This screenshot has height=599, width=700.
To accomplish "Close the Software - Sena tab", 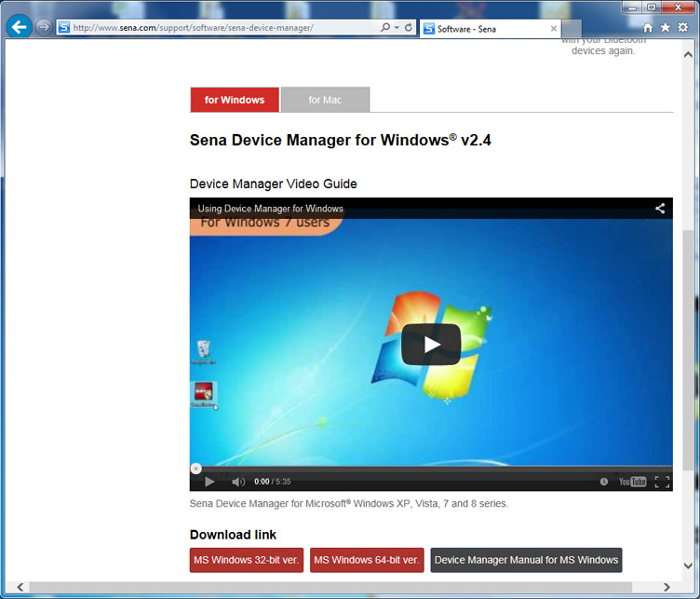I will (554, 29).
